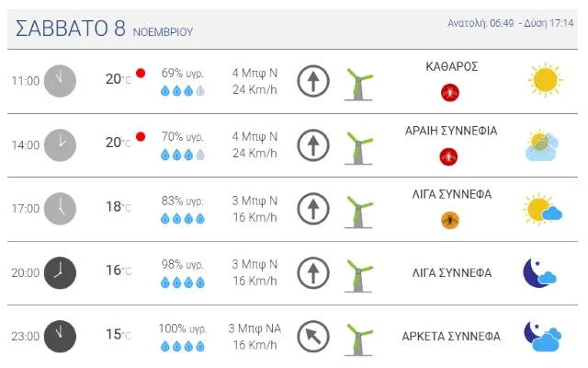This screenshot has width=588, height=368.
Task: Click the orange mosquito icon at 17:00
Action: (x=449, y=220)
